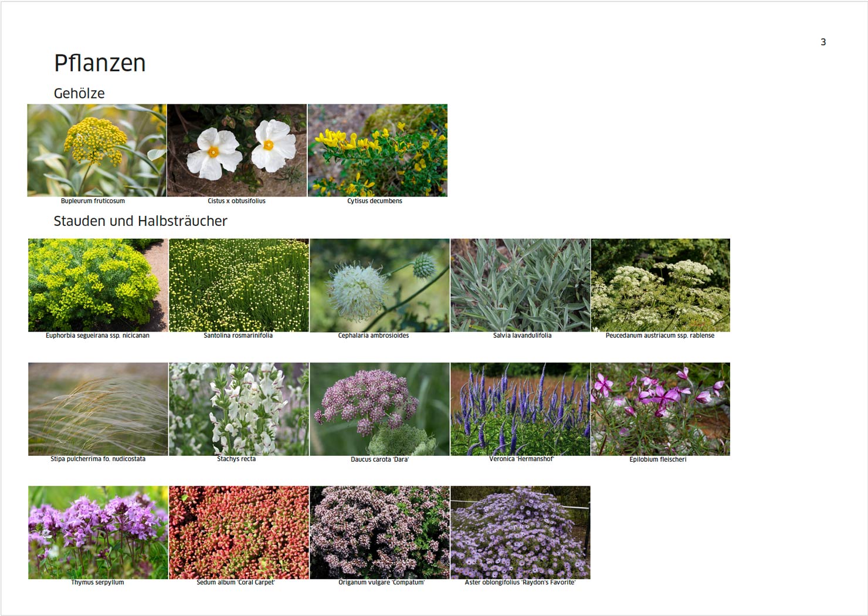
Task: Click the caption 'Sedum album 'Coral Carpet''
Action: 236,583
